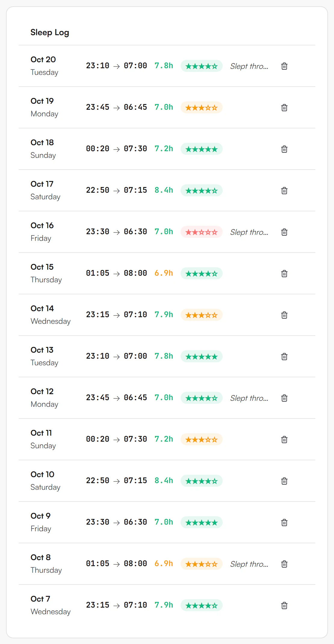Click wake time 07:15 on Oct 17

click(x=135, y=190)
